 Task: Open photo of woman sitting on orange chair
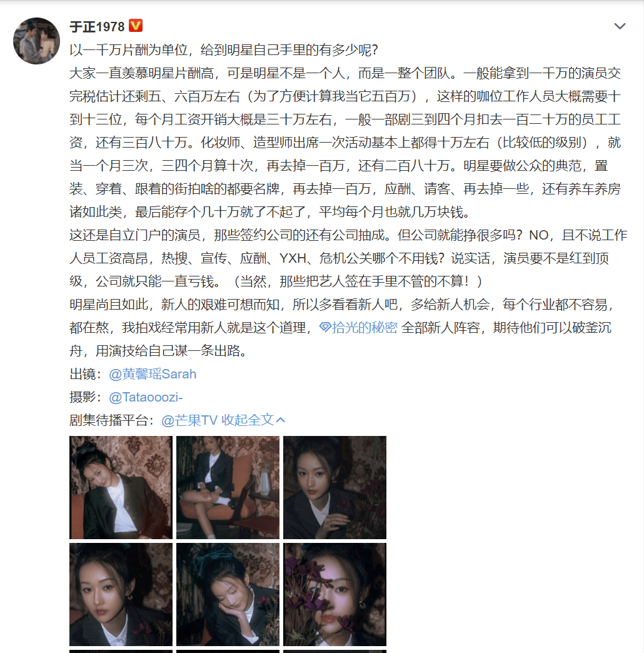(x=228, y=487)
